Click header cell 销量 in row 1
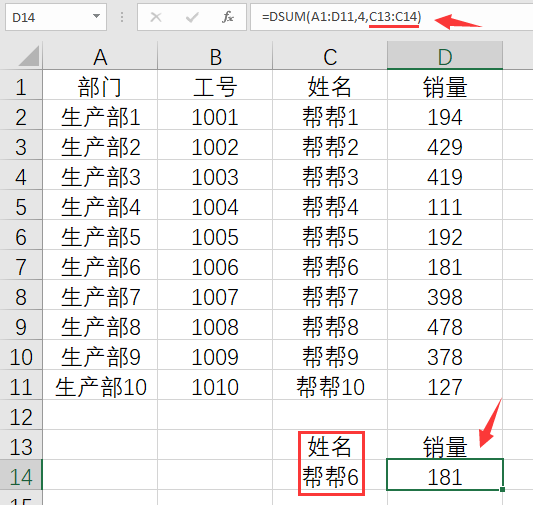The image size is (533, 505). [445, 85]
